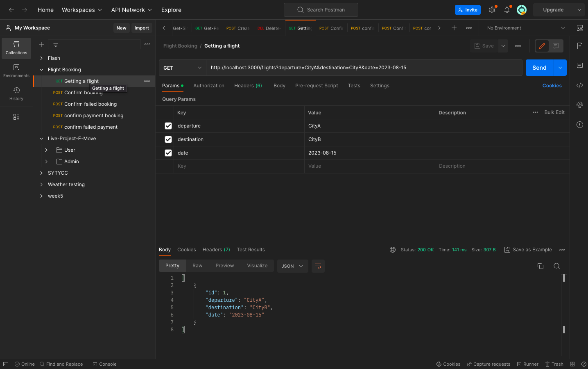Toggle the date parameter checkbox
Viewport: 588px width, 369px height.
pyautogui.click(x=168, y=153)
